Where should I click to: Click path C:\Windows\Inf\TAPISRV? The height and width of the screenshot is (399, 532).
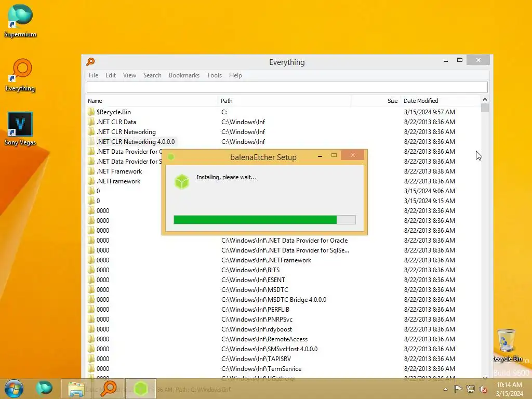[256, 358]
